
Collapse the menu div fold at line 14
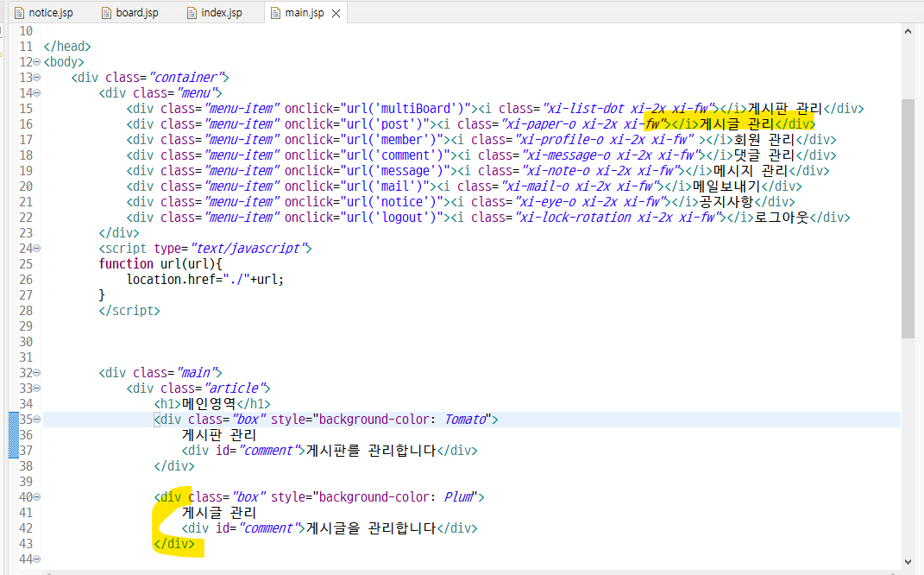click(37, 92)
